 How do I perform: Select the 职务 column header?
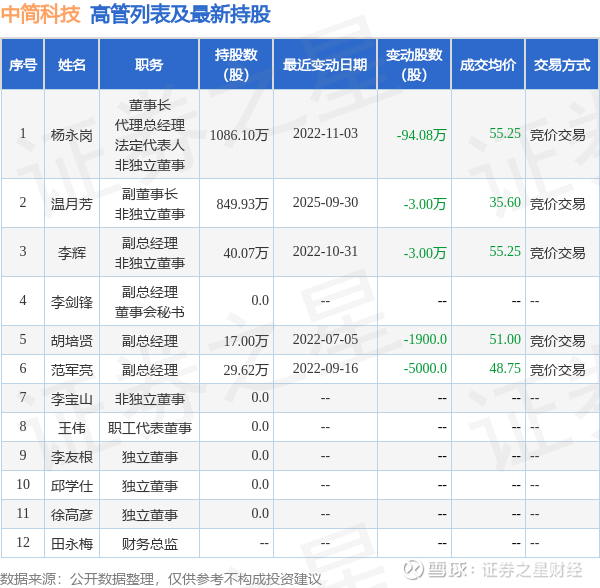pyautogui.click(x=149, y=64)
